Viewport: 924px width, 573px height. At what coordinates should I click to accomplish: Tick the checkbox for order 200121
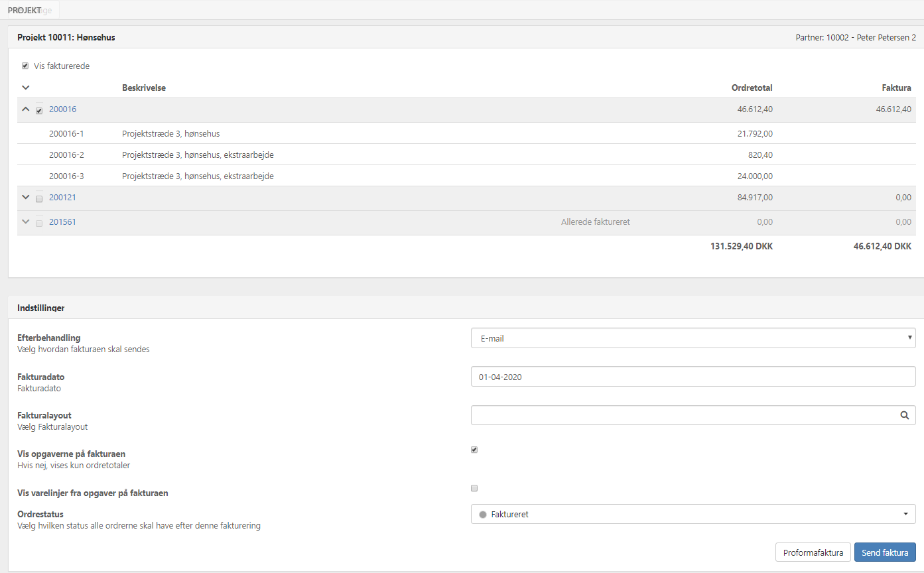[39, 198]
